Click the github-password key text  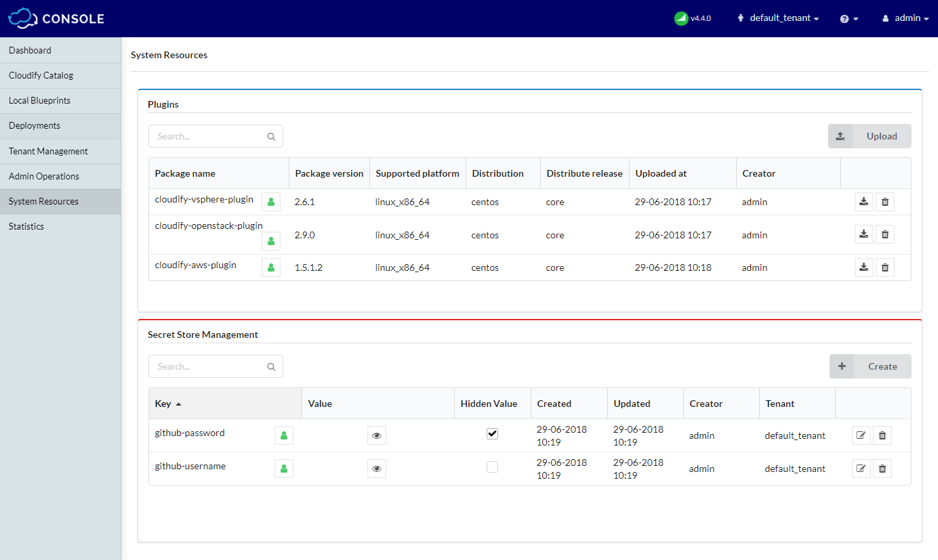(x=190, y=433)
